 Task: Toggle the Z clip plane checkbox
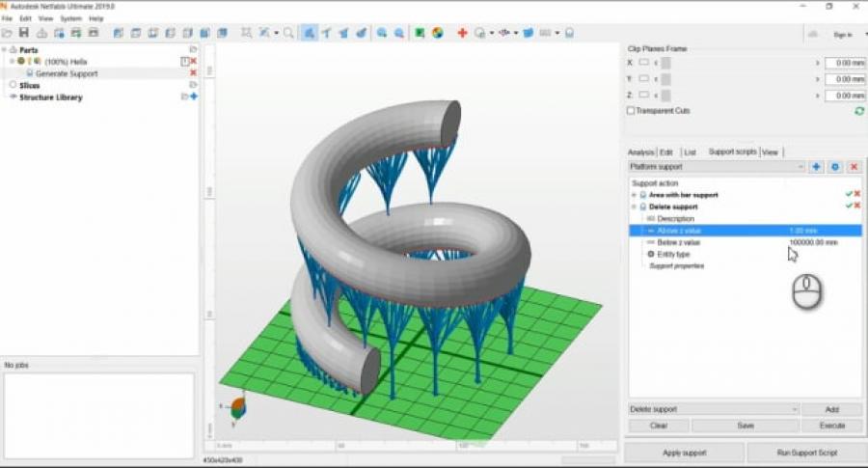point(643,96)
